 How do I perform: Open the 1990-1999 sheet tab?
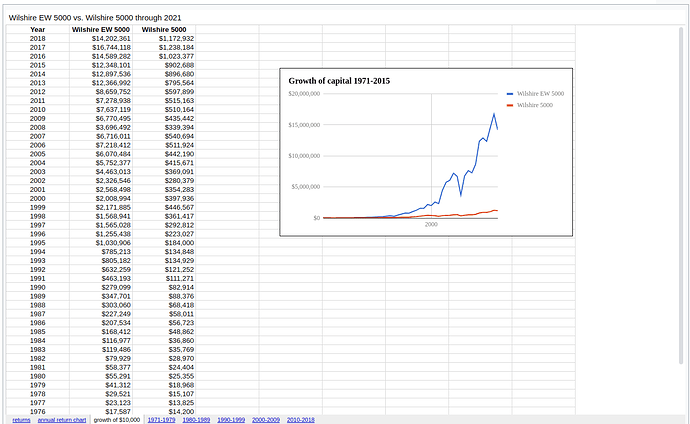(232, 420)
